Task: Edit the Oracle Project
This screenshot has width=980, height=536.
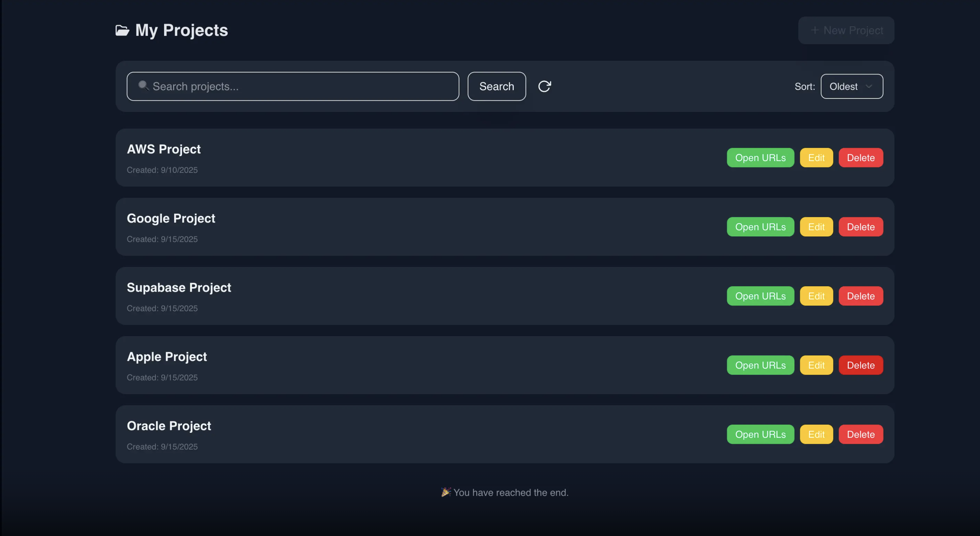Action: [816, 434]
